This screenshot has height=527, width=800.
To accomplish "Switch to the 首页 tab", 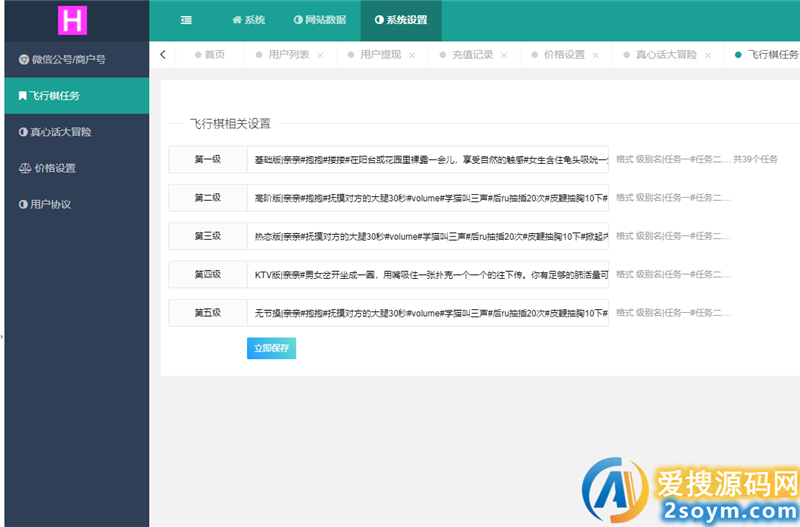I will pyautogui.click(x=210, y=55).
